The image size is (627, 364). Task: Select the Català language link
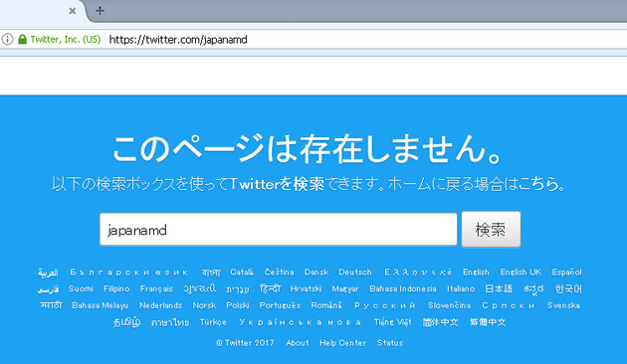(x=242, y=273)
